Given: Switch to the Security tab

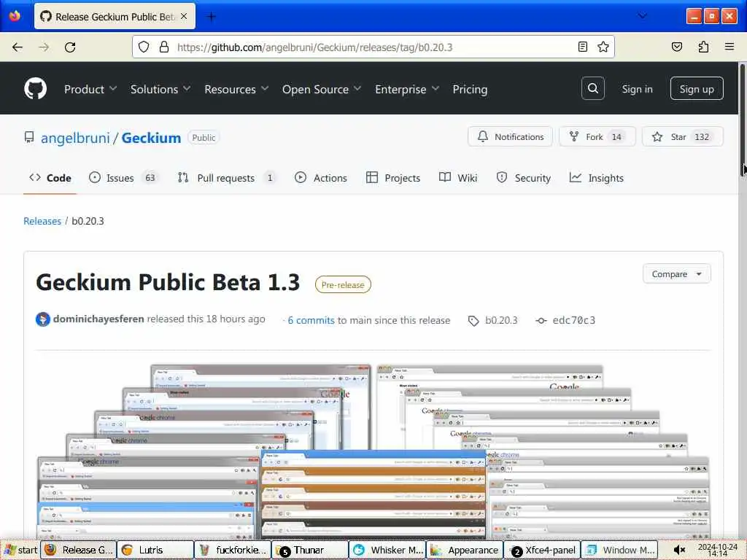Looking at the screenshot, I should (523, 178).
